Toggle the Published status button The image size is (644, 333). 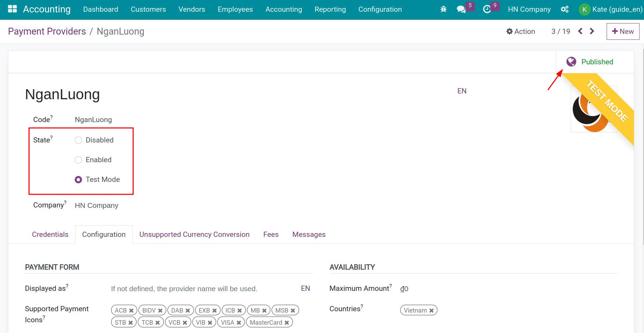click(x=595, y=62)
